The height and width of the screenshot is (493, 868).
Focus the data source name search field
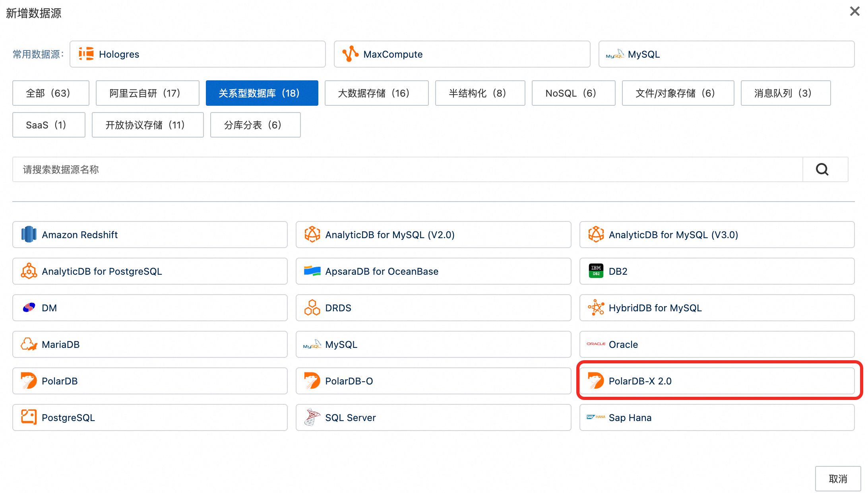click(x=407, y=169)
